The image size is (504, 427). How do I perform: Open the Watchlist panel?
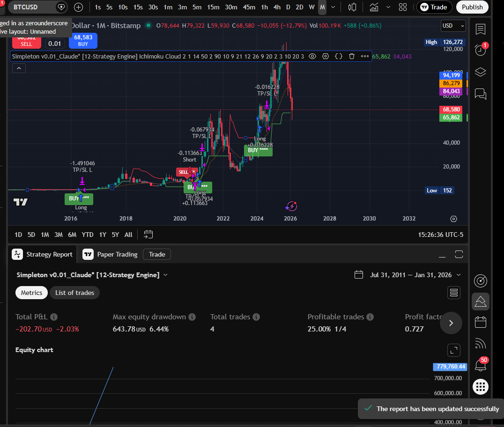(480, 29)
